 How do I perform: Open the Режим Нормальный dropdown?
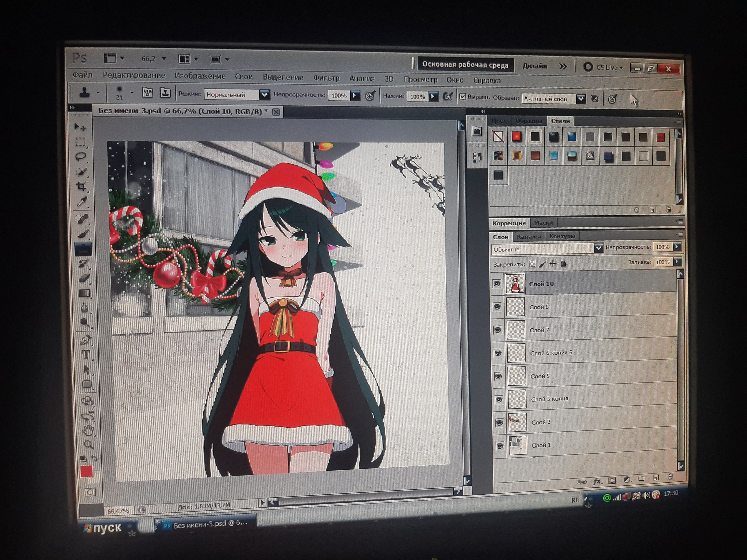[x=264, y=94]
